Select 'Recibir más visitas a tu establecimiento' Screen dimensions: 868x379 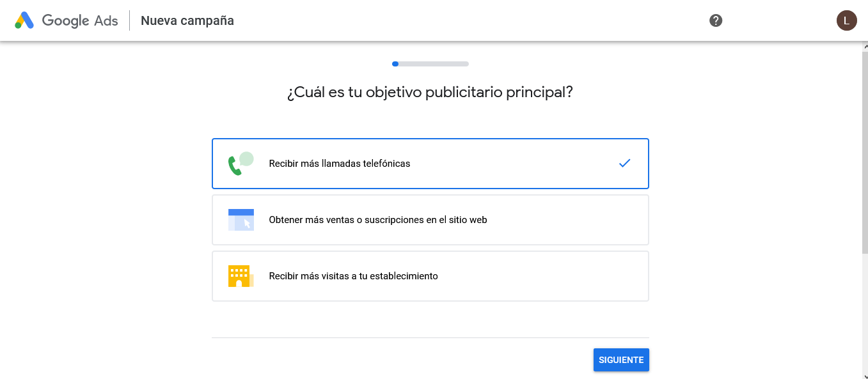(430, 275)
